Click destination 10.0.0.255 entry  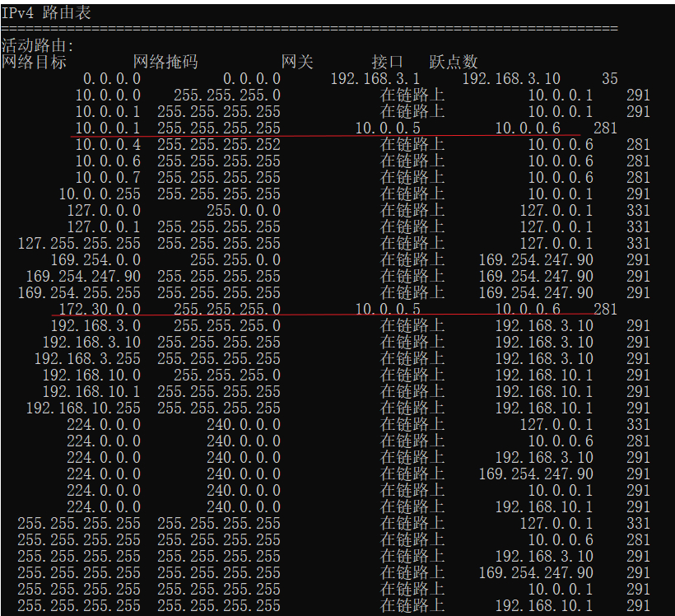[100, 194]
